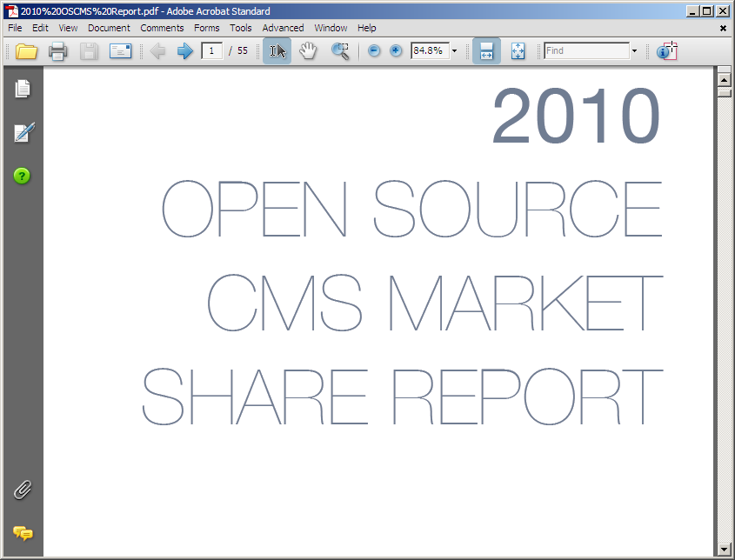Viewport: 735px width, 560px height.
Task: Switch to Fit Page view mode
Action: [518, 51]
